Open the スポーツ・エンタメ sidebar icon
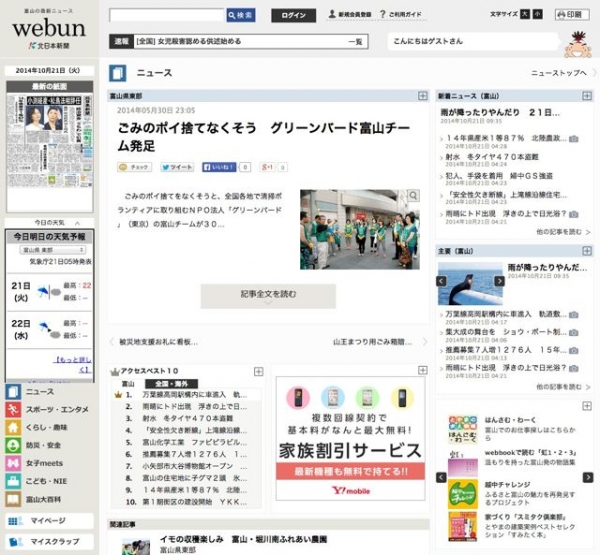Viewport: 600px width, 555px height. (13, 410)
